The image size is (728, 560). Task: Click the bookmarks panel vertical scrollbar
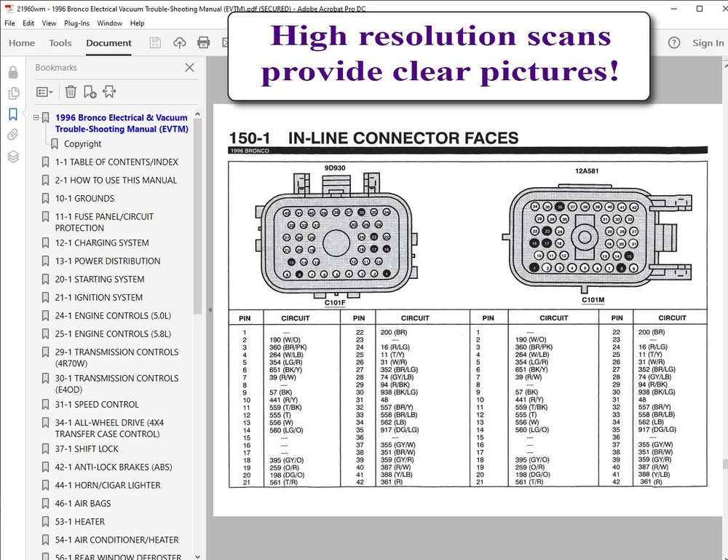pyautogui.click(x=197, y=218)
